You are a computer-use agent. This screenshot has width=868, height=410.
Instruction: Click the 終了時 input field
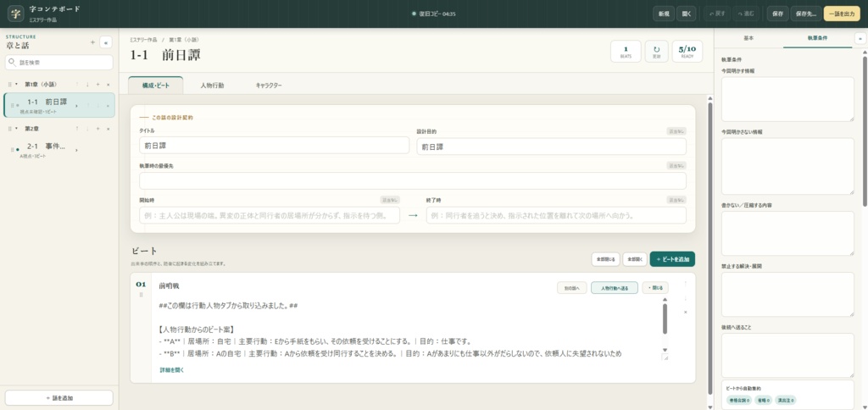point(556,215)
